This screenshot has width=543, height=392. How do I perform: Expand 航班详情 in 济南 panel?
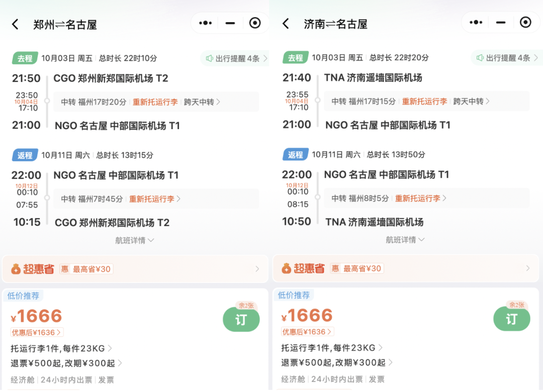[x=405, y=240]
